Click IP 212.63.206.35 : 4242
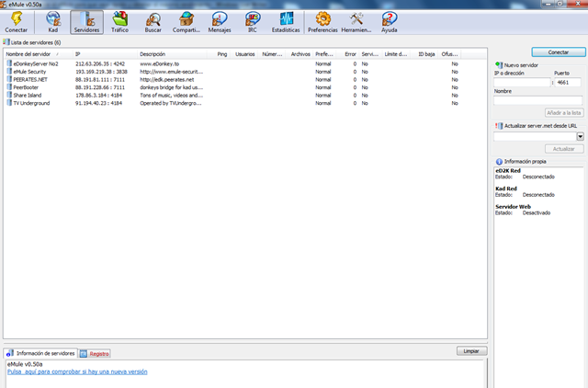 [x=100, y=63]
